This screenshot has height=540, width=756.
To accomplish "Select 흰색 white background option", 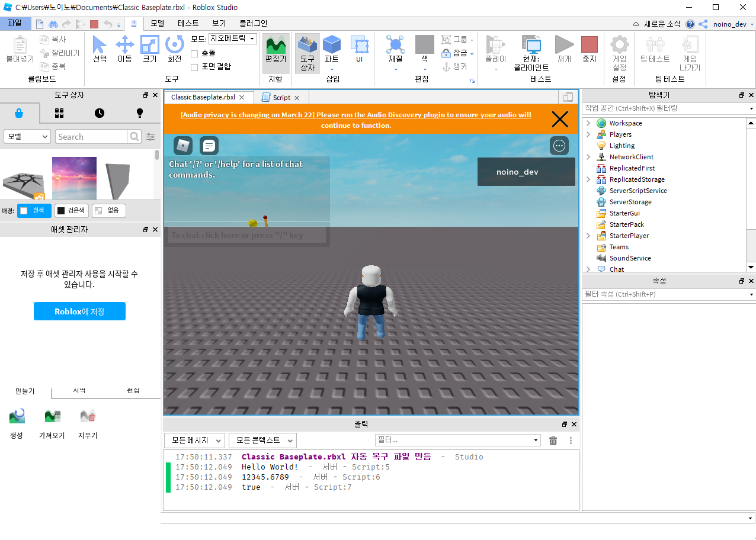I will click(x=34, y=210).
